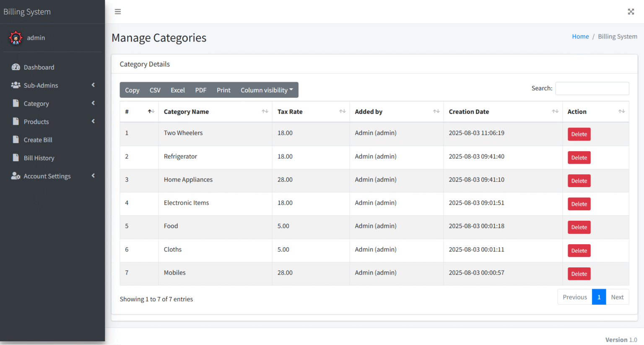Open Products using its sidebar icon
644x345 pixels.
coord(16,121)
